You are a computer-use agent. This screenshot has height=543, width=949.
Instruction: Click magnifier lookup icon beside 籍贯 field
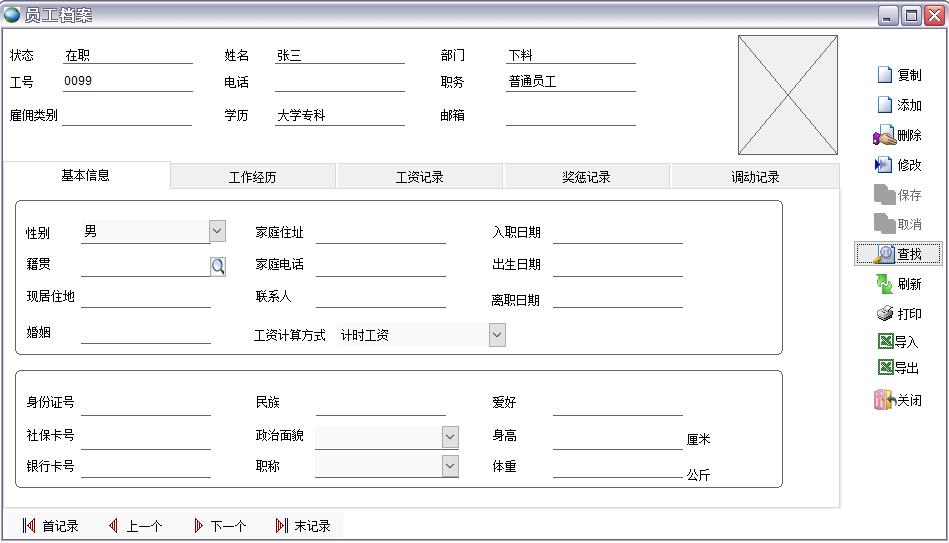coord(218,266)
